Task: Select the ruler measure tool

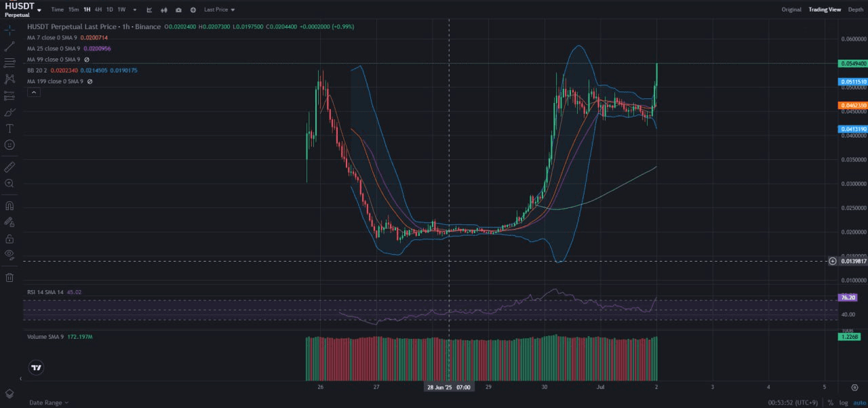Action: pos(9,167)
